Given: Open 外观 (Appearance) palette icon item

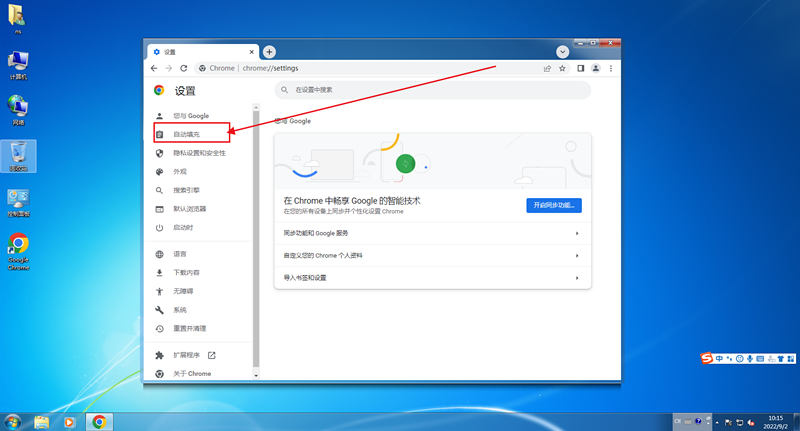Looking at the screenshot, I should (180, 172).
